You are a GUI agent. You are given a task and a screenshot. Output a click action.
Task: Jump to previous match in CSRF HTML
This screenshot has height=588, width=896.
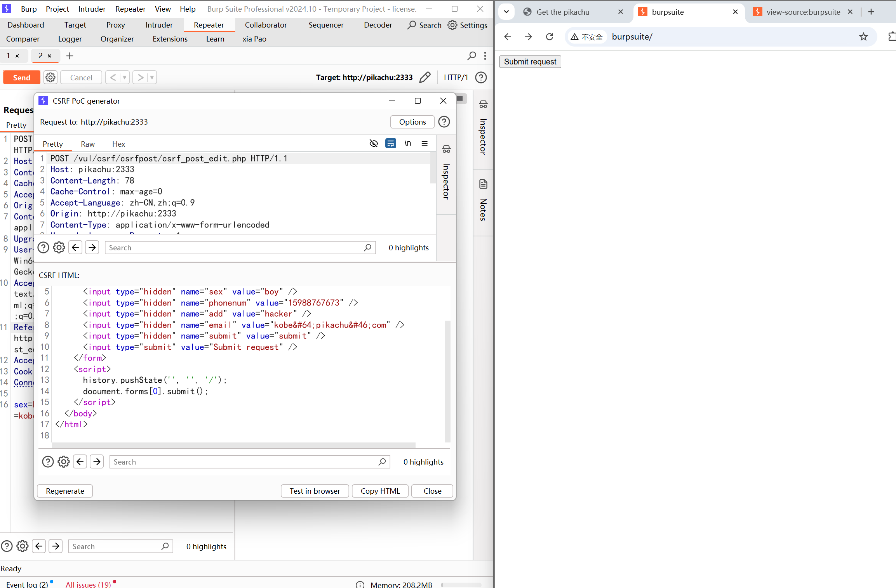(x=80, y=462)
